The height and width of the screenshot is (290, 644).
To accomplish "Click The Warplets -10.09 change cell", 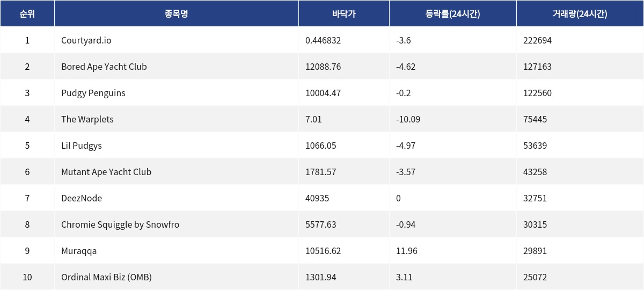I will click(x=408, y=119).
